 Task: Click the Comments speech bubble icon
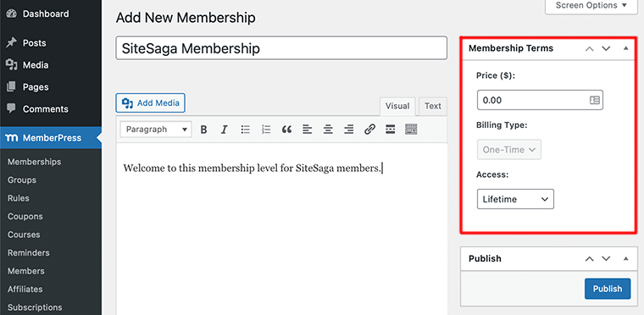click(12, 109)
